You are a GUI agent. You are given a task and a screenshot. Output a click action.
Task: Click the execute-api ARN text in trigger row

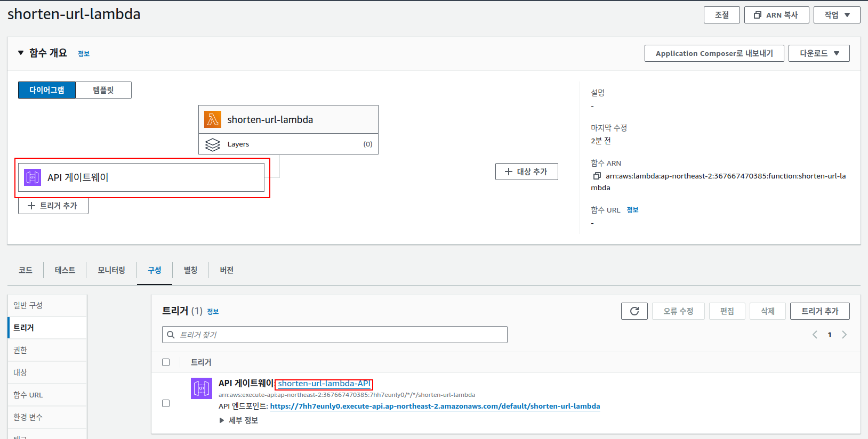pyautogui.click(x=347, y=395)
